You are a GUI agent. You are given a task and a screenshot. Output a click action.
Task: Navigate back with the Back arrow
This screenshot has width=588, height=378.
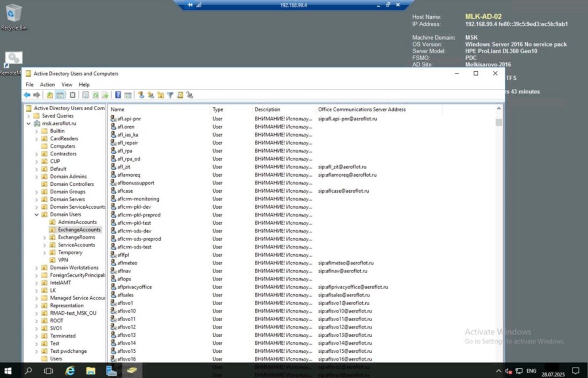(28, 95)
